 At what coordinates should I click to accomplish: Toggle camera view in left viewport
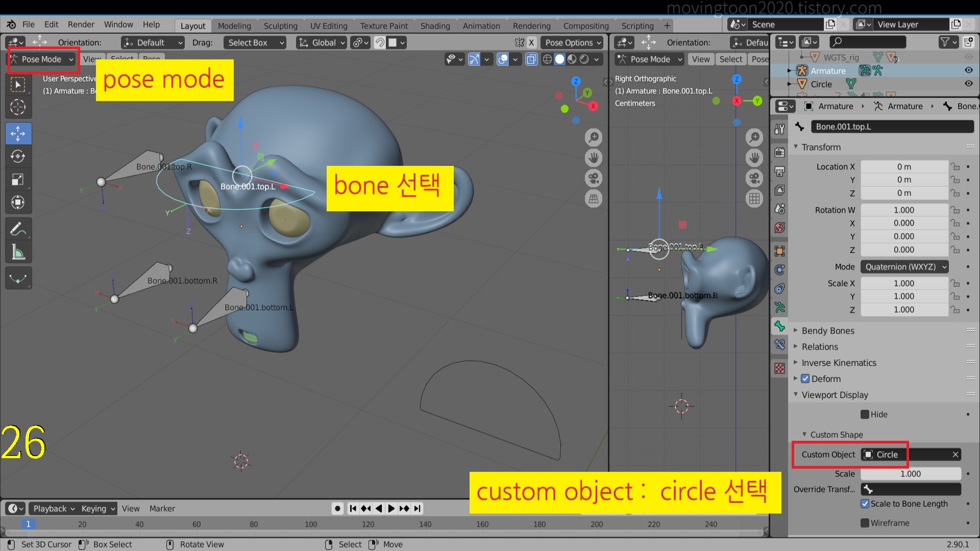pos(594,178)
